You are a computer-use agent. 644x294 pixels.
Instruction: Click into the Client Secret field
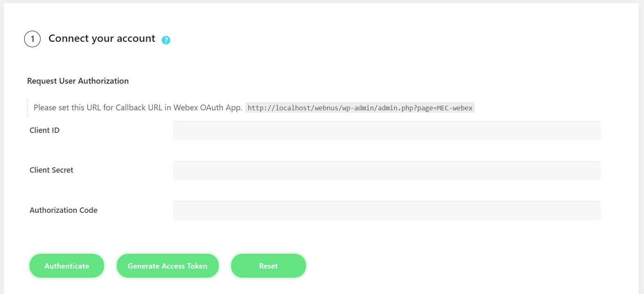(387, 171)
